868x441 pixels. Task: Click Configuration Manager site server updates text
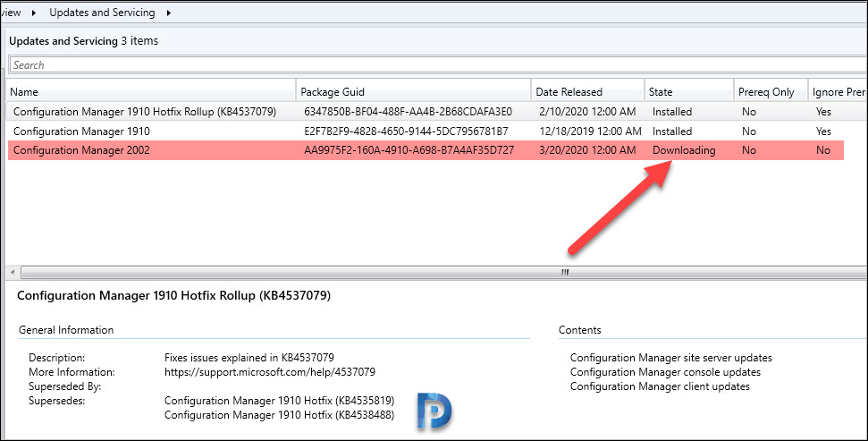pyautogui.click(x=671, y=358)
